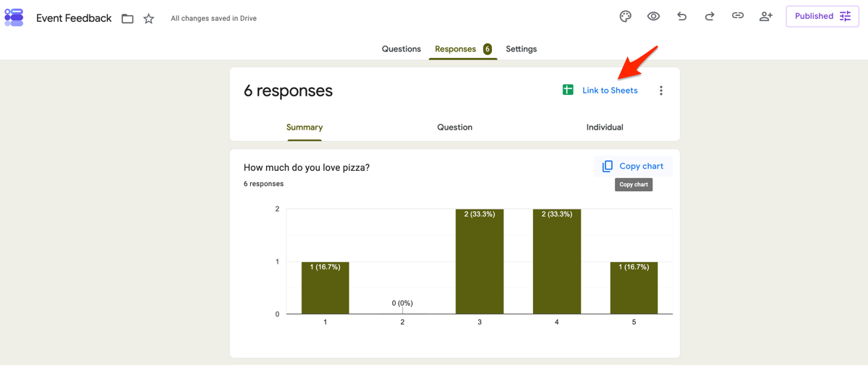Open the customize theme palette icon
Screen dimensions: 868x365
pos(626,16)
